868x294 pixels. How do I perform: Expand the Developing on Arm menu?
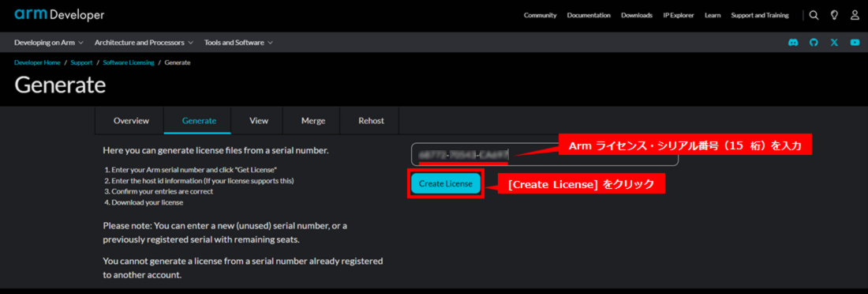click(x=49, y=42)
